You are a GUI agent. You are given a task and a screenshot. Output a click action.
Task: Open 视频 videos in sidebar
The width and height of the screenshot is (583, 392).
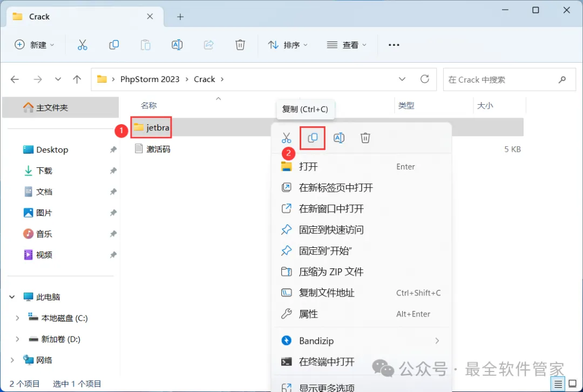click(38, 255)
